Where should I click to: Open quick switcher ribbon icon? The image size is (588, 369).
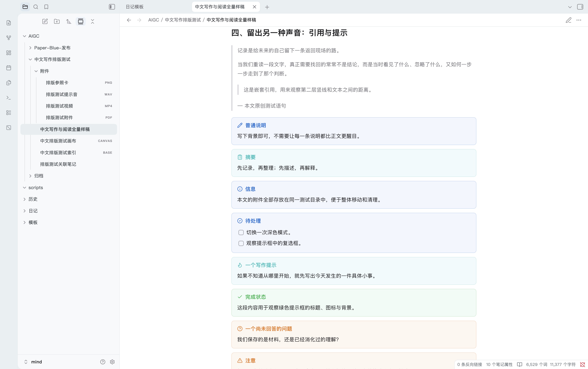click(9, 23)
